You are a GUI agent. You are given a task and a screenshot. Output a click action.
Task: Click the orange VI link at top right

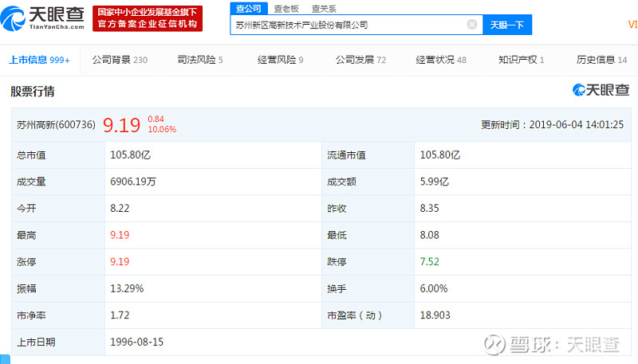(x=632, y=25)
